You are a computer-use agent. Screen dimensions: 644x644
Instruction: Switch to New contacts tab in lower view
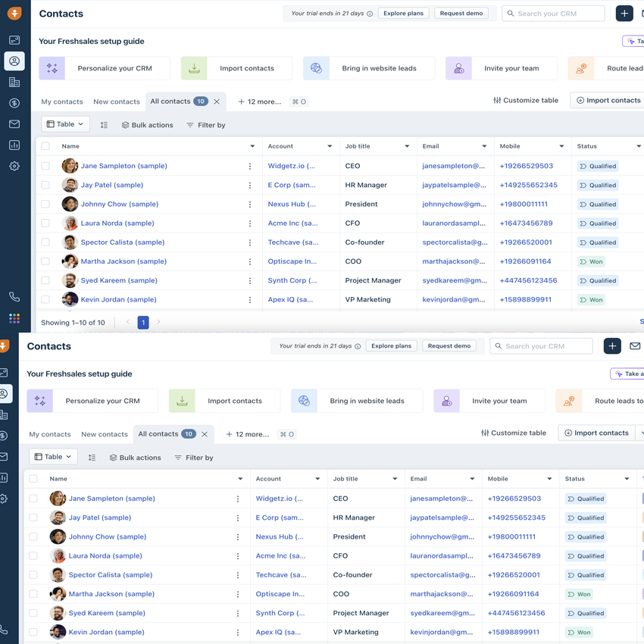coord(105,434)
